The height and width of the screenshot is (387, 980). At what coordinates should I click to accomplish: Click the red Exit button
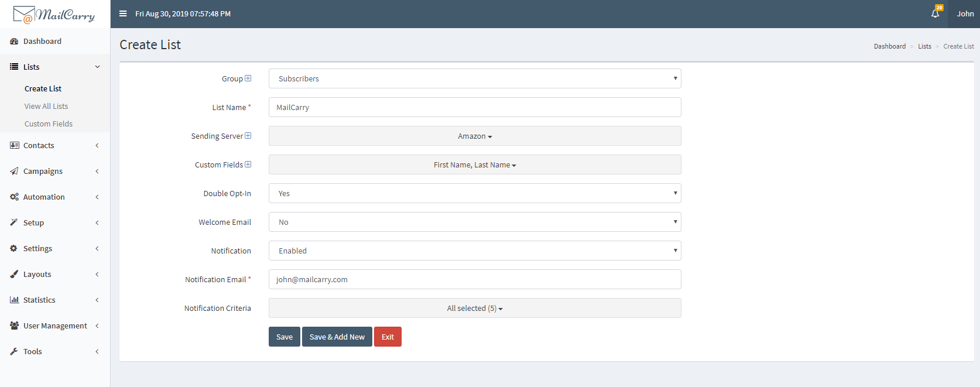388,337
